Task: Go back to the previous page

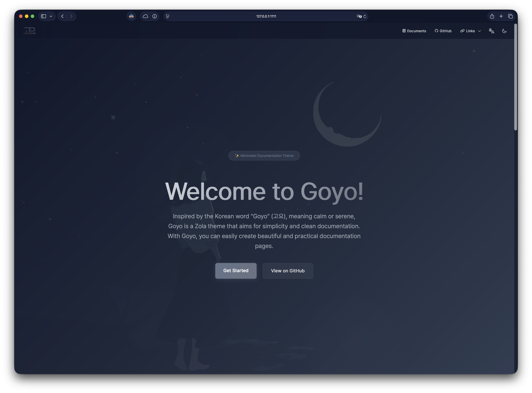Action: click(62, 16)
